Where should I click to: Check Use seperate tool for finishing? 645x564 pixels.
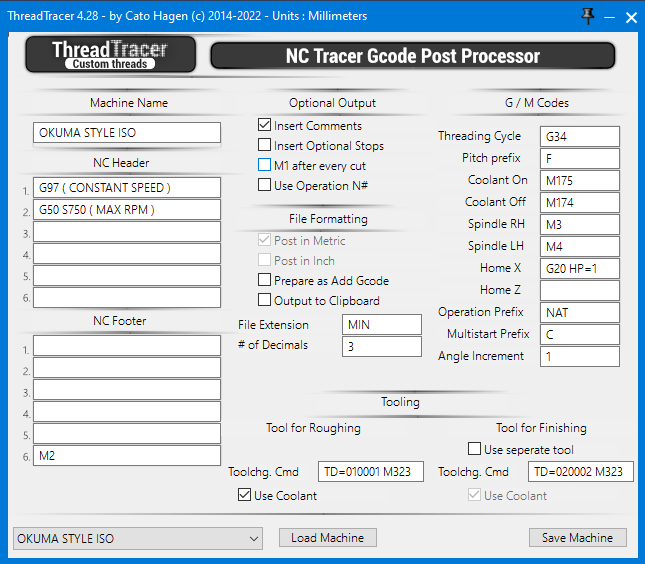click(475, 450)
